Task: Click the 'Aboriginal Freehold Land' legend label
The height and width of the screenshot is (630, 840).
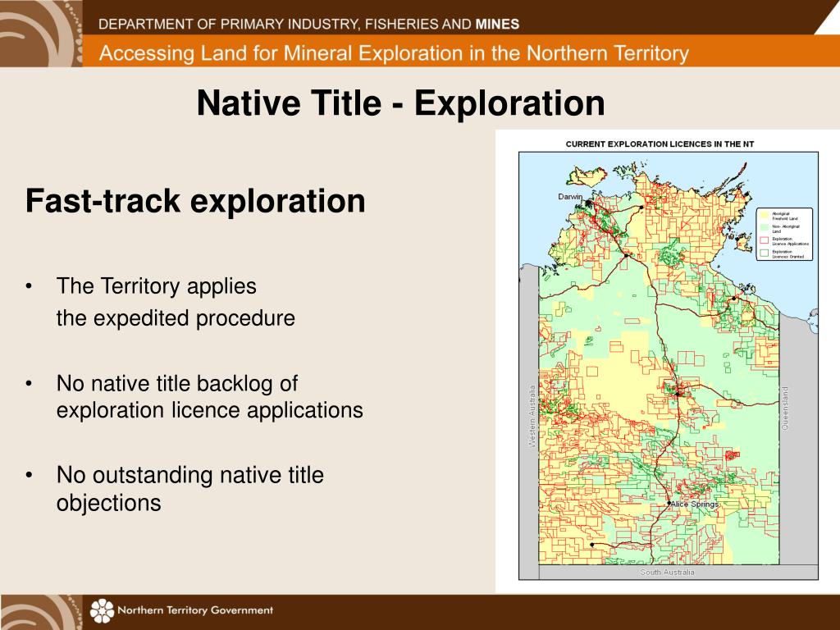Action: (x=785, y=216)
